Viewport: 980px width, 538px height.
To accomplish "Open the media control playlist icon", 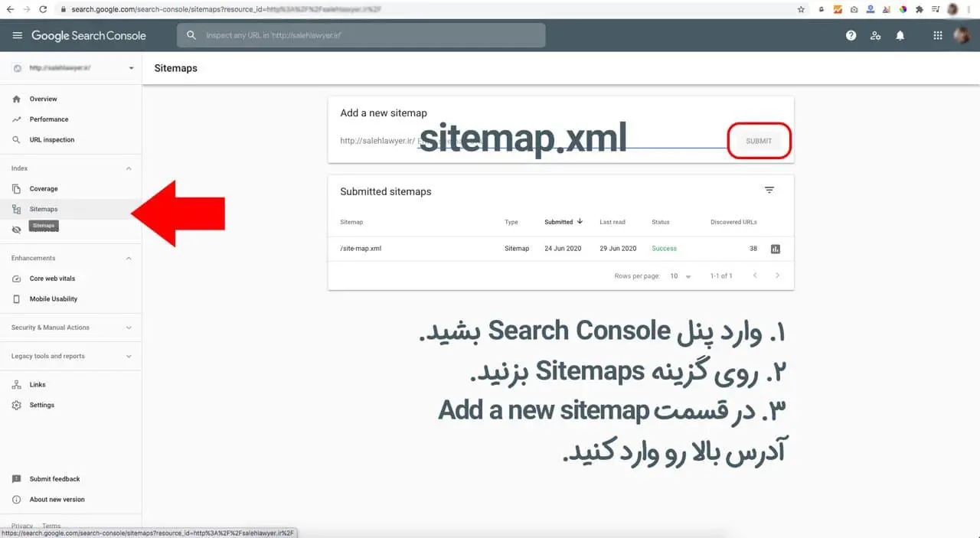I will pyautogui.click(x=936, y=9).
